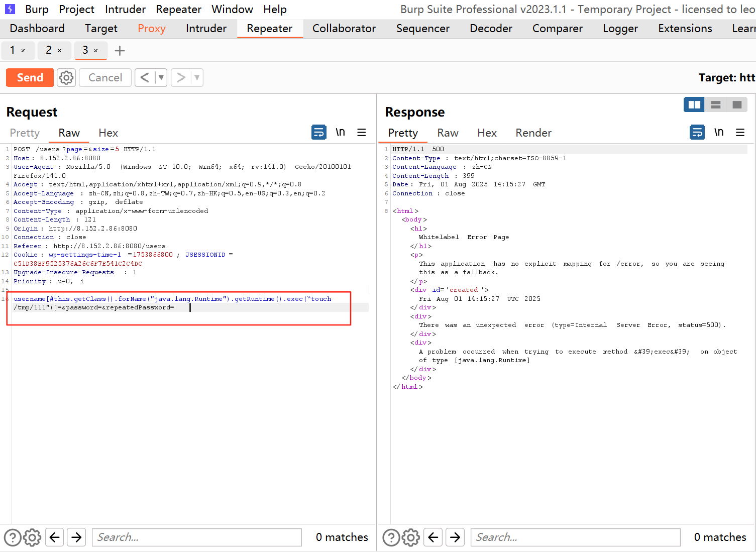The height and width of the screenshot is (552, 756).
Task: Jump to previous Response search match
Action: click(433, 537)
